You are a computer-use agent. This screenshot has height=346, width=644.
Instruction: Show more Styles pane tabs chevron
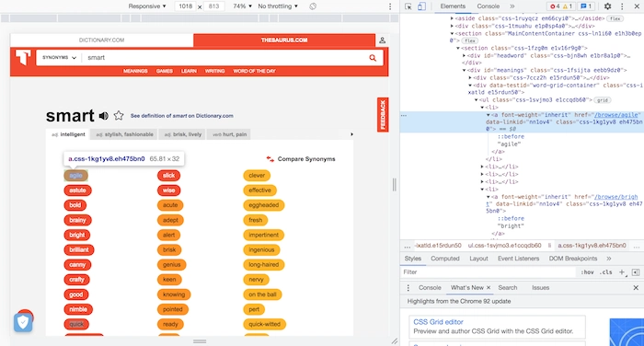click(x=609, y=259)
